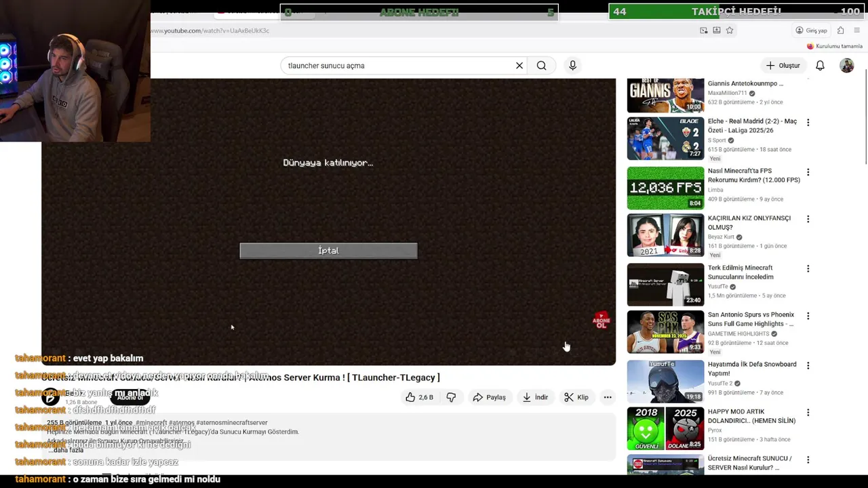This screenshot has width=868, height=488.
Task: Click the browser URL address field
Action: coord(420,30)
